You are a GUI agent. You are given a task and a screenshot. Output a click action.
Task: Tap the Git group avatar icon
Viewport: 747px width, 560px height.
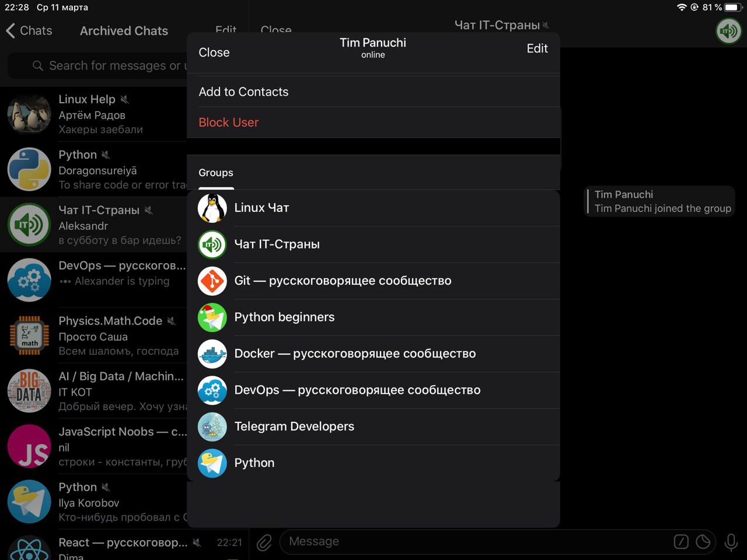tap(212, 281)
